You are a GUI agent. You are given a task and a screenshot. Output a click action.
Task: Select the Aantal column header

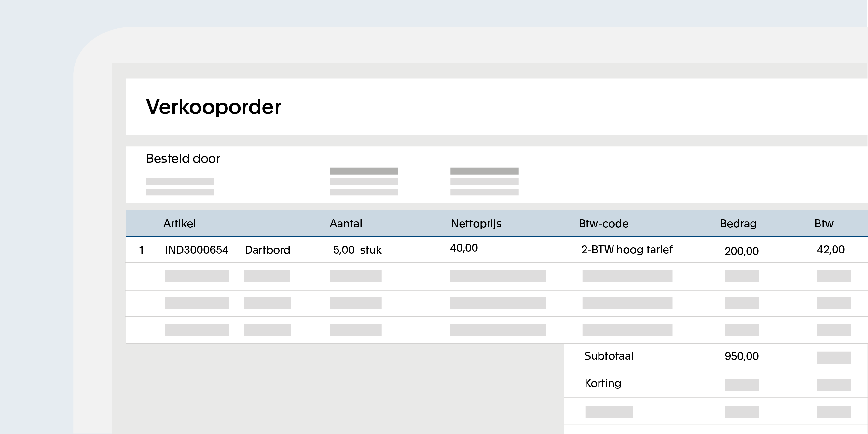[x=346, y=224]
